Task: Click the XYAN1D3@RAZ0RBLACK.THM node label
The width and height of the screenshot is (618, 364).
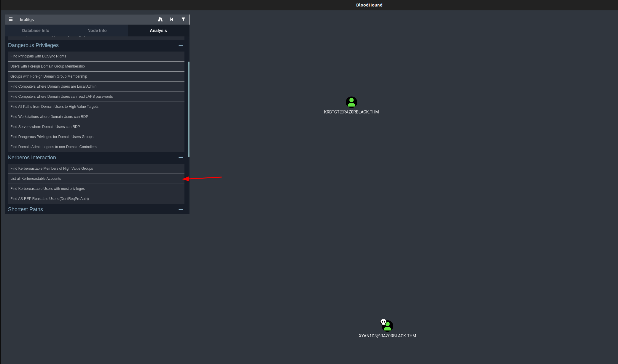Action: 387,336
